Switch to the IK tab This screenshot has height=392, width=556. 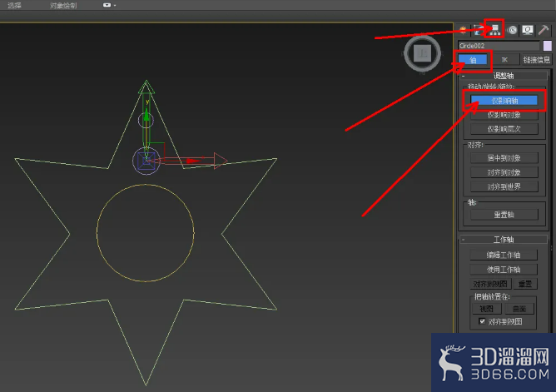pyautogui.click(x=504, y=60)
